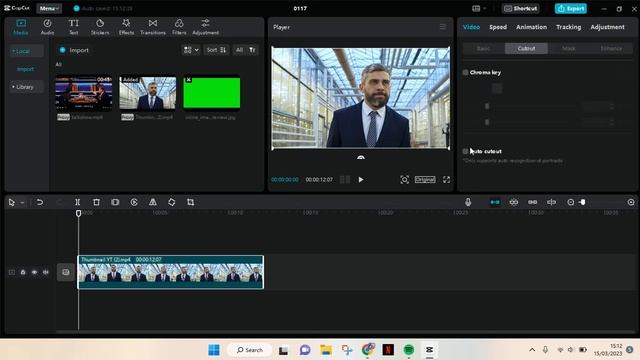Open the Text tool panel
The image size is (640, 360).
pos(73,27)
